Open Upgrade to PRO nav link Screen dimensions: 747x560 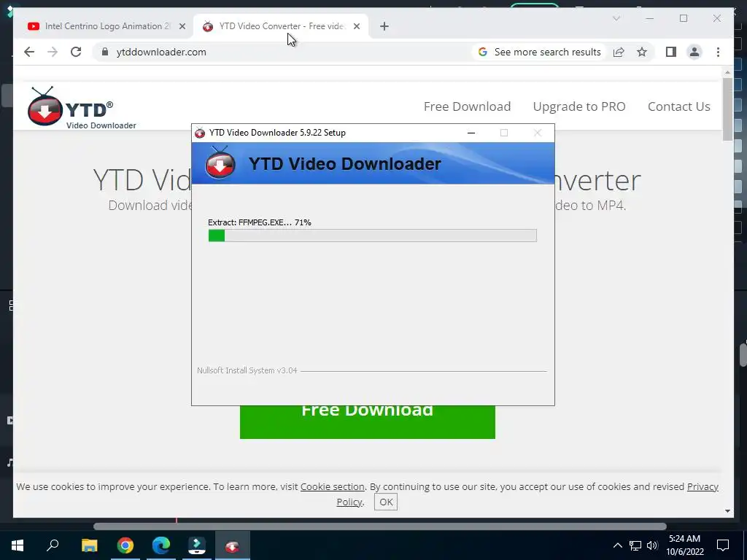578,106
